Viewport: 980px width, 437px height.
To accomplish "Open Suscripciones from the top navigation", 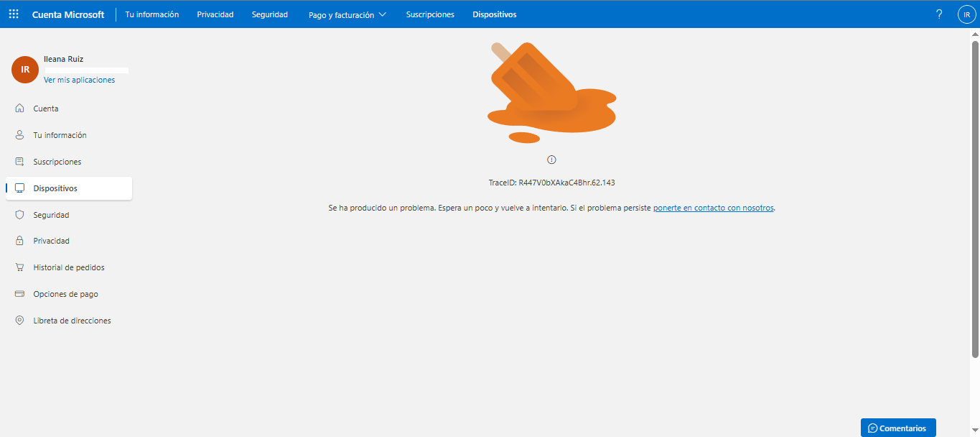I will tap(429, 14).
